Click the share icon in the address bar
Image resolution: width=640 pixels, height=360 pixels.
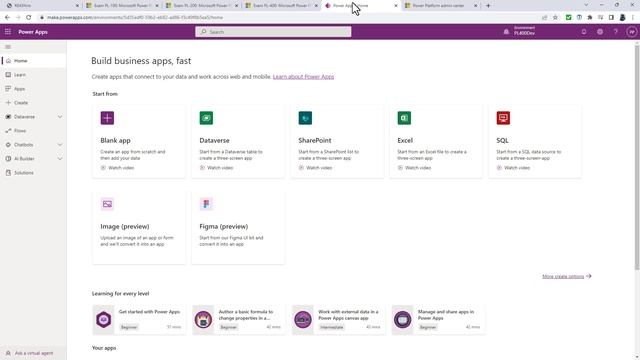point(544,18)
